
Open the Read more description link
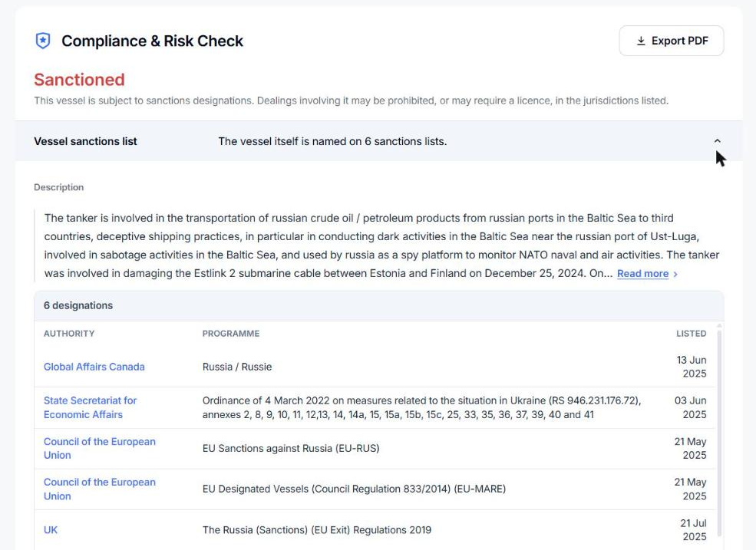[642, 273]
